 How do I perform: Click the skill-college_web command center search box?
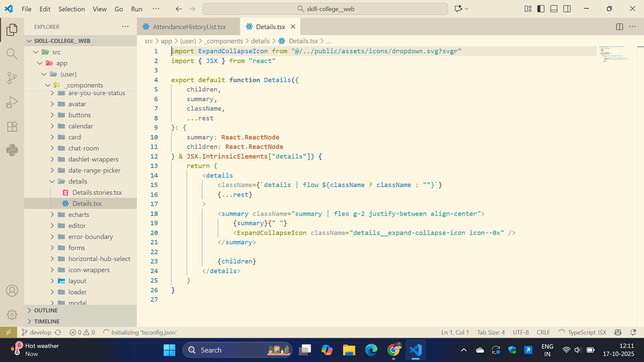tap(325, 9)
